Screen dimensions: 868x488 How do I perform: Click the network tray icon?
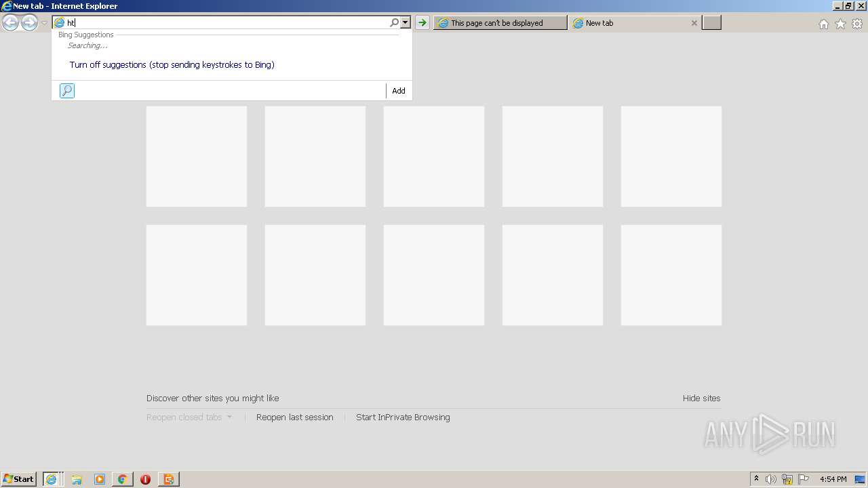(x=787, y=479)
